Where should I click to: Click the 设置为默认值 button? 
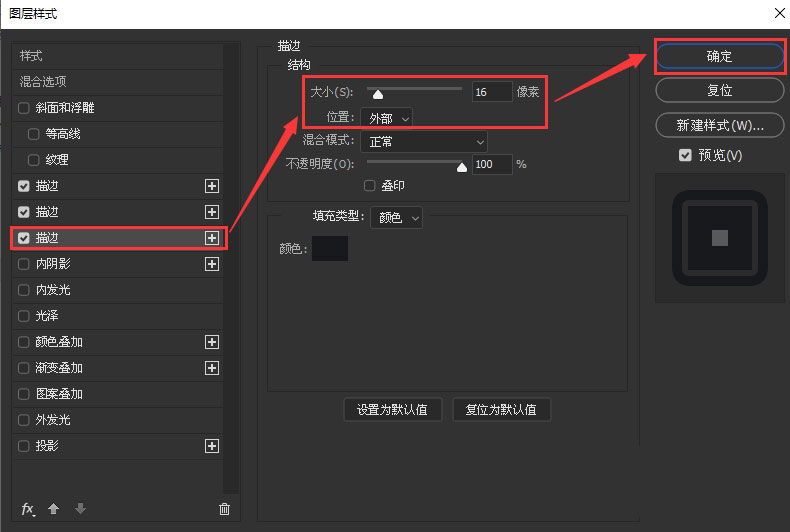392,410
